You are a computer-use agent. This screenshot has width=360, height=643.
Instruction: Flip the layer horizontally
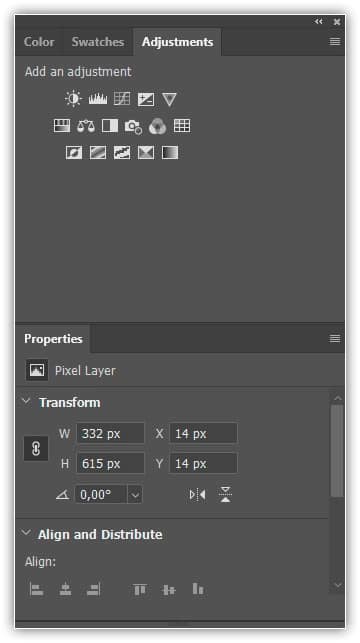click(x=197, y=495)
